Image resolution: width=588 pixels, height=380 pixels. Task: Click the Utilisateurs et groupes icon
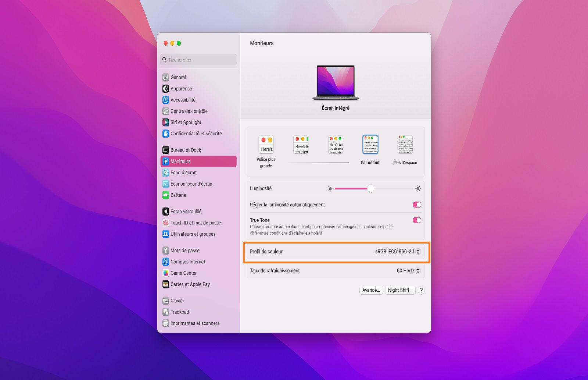click(166, 234)
